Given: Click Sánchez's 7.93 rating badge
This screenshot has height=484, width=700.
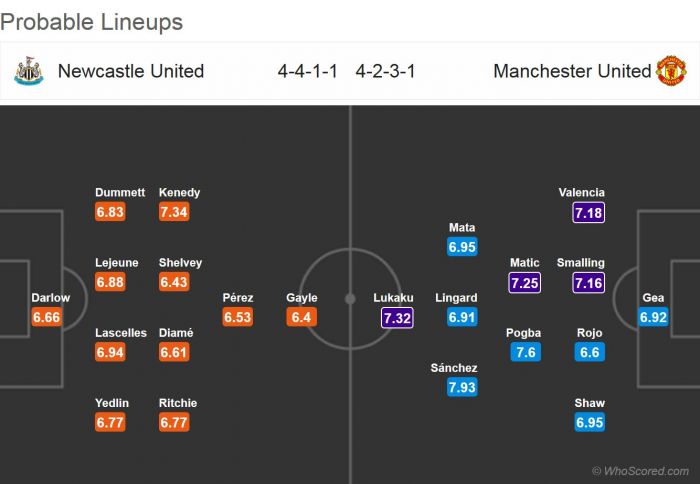Looking at the screenshot, I should coord(462,387).
